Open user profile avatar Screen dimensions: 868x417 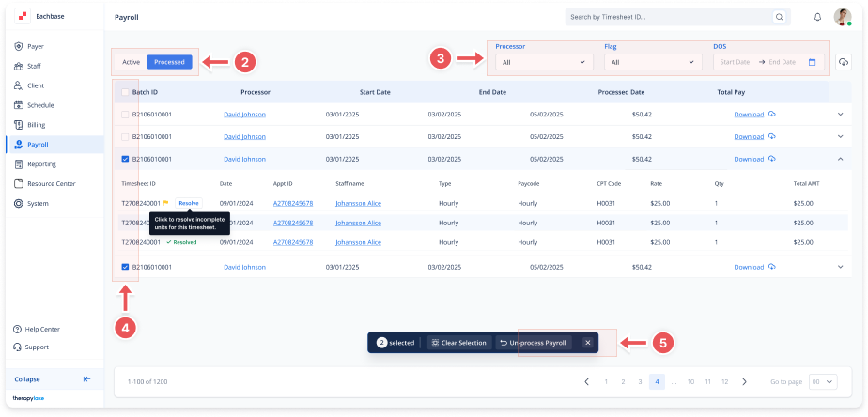842,17
